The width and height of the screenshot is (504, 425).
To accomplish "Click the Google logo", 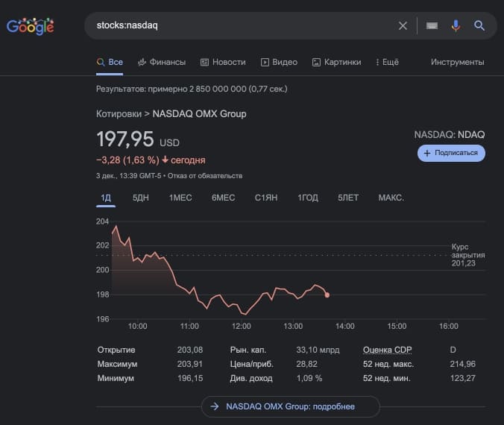I will 31,26.
